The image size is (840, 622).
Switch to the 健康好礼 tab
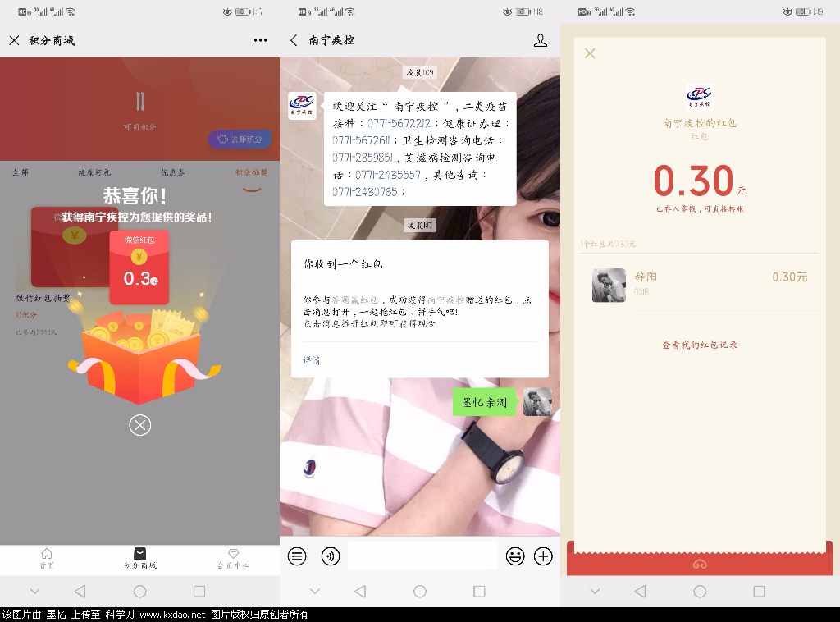point(94,172)
